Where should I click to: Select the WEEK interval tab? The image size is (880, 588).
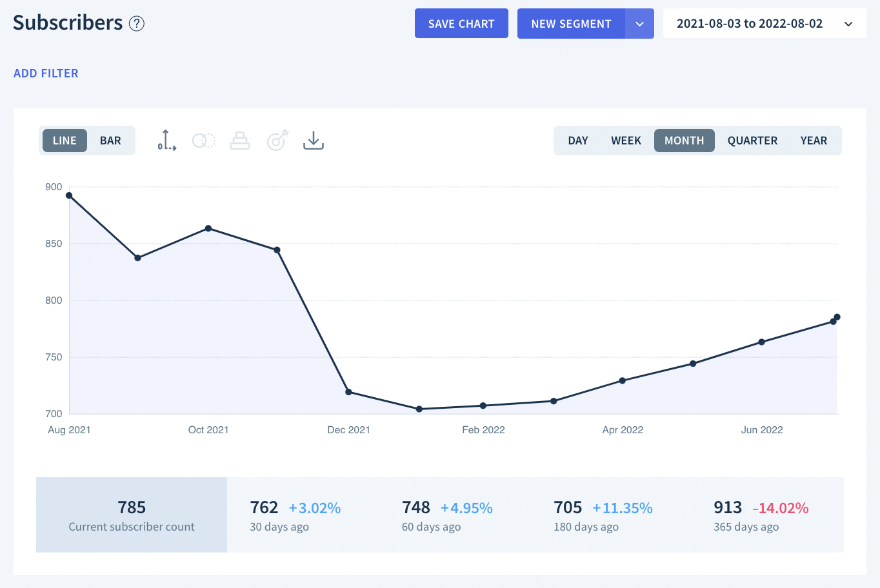click(626, 141)
